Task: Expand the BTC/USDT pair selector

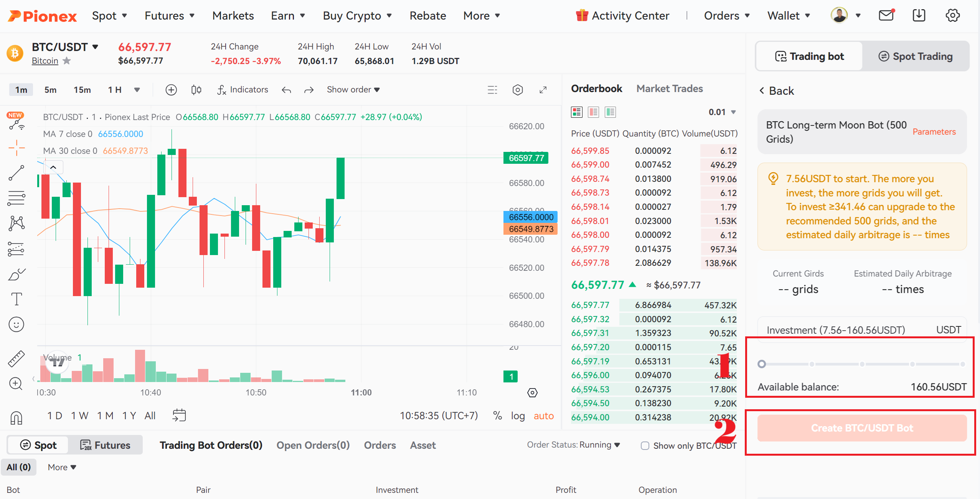Action: [x=65, y=47]
